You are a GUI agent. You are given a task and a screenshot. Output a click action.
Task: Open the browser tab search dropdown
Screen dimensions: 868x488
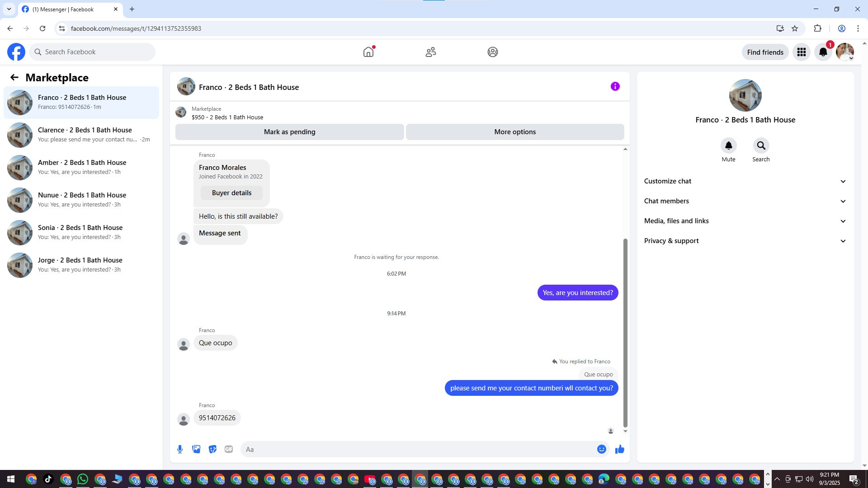tap(9, 9)
